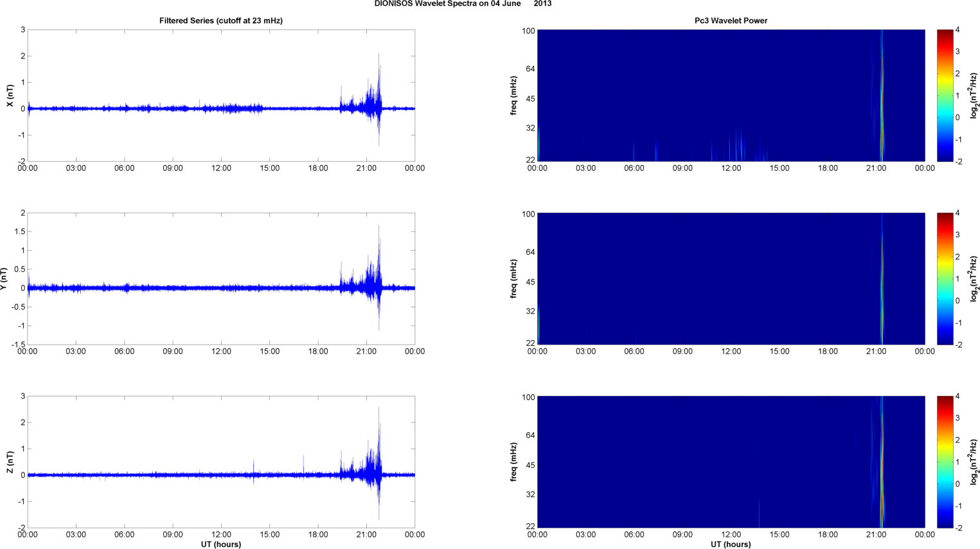Click the isolated 14:00 spike in Z (nT) series
Image resolution: width=980 pixels, height=549 pixels.
pos(253,471)
